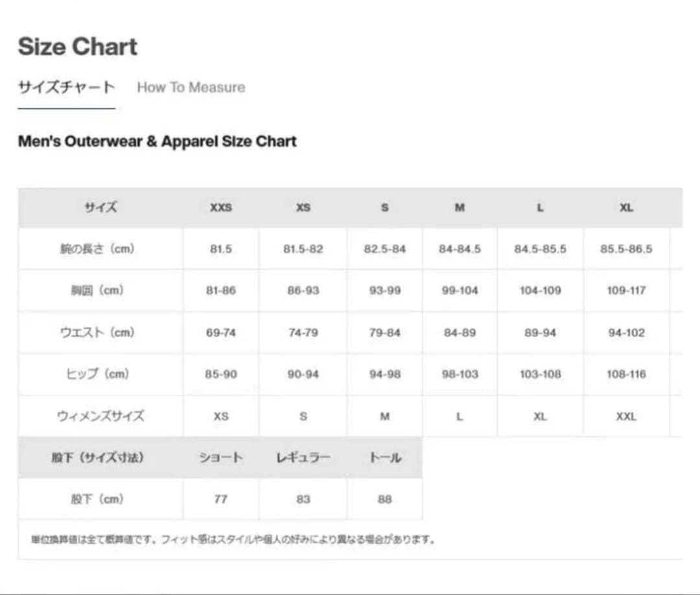Screen dimensions: 700x595
Task: Click the ショート inseam column header
Action: click(220, 458)
